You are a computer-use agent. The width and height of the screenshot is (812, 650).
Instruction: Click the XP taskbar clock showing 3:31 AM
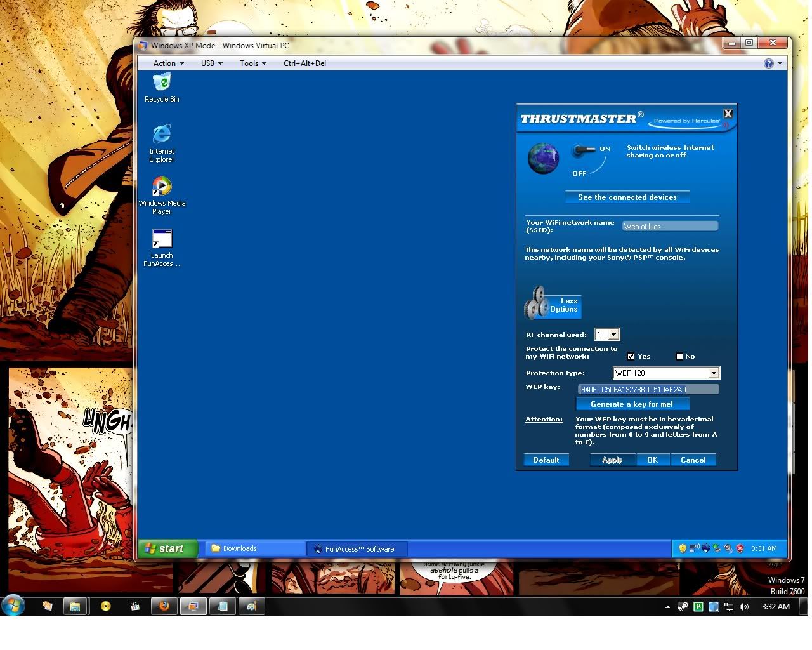tap(764, 548)
